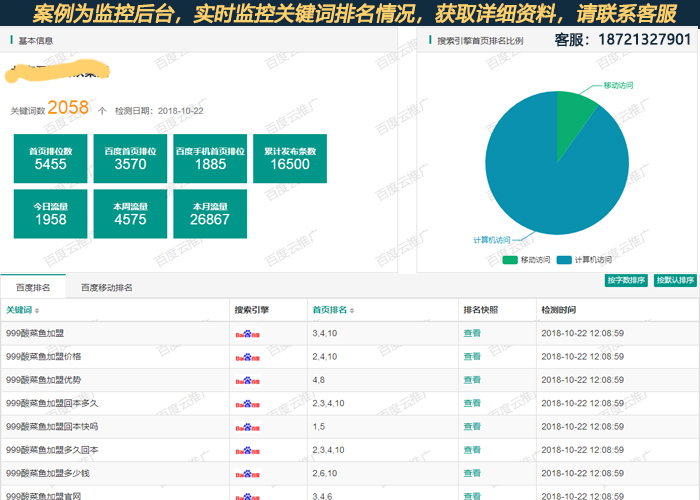Click Baidu logo in 999酸菜鱼加盟回本快吗 row
The image size is (700, 500).
pos(248,427)
